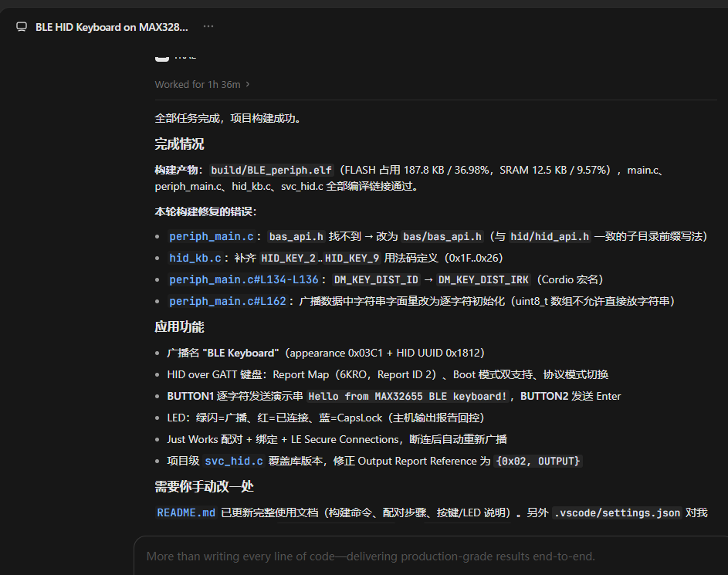Click the bas/bas_api.h code snippet

click(442, 237)
